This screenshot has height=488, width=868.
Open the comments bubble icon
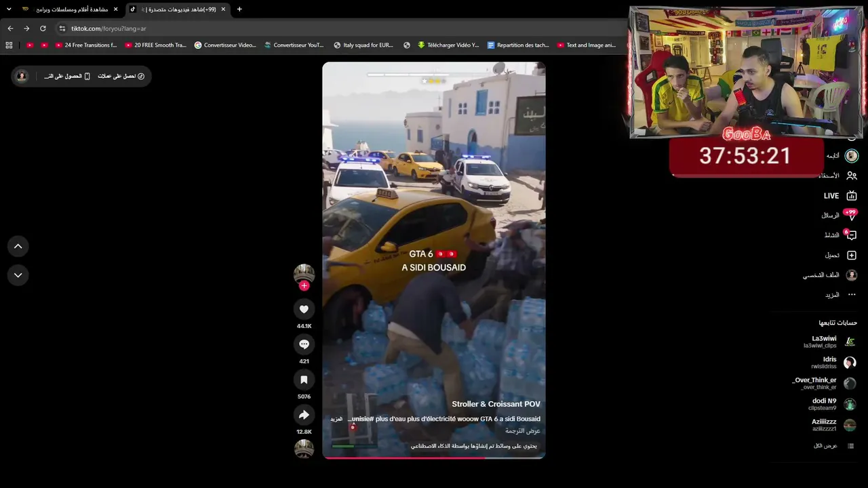304,344
